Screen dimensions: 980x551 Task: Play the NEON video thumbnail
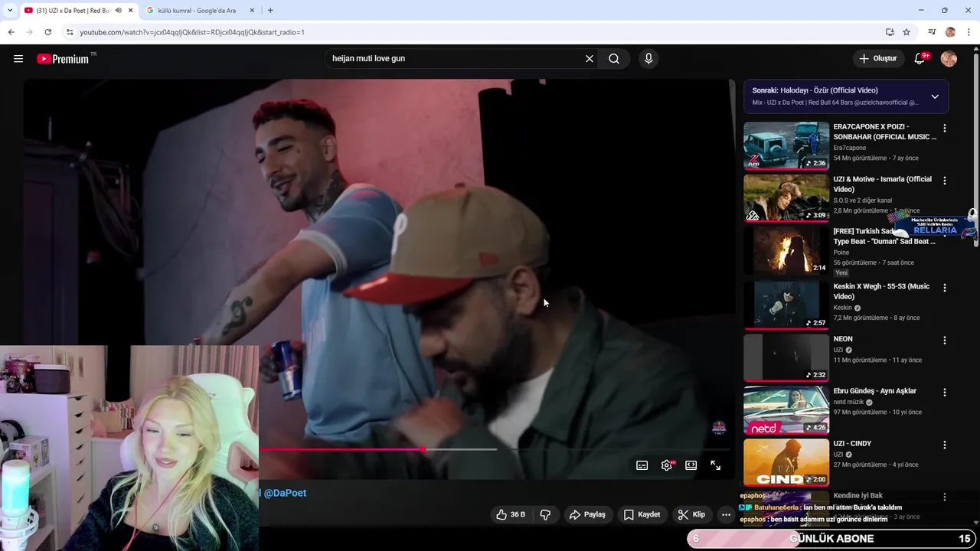pyautogui.click(x=786, y=357)
